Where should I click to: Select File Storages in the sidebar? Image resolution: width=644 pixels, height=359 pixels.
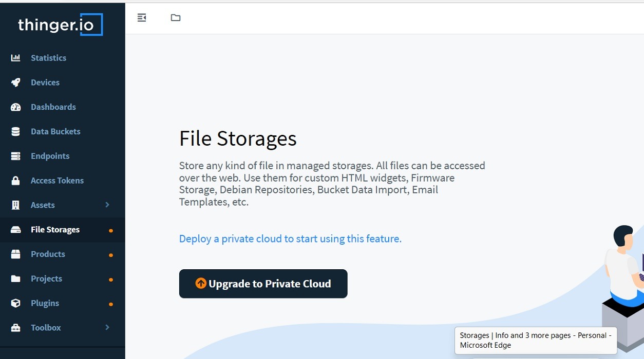click(x=55, y=230)
